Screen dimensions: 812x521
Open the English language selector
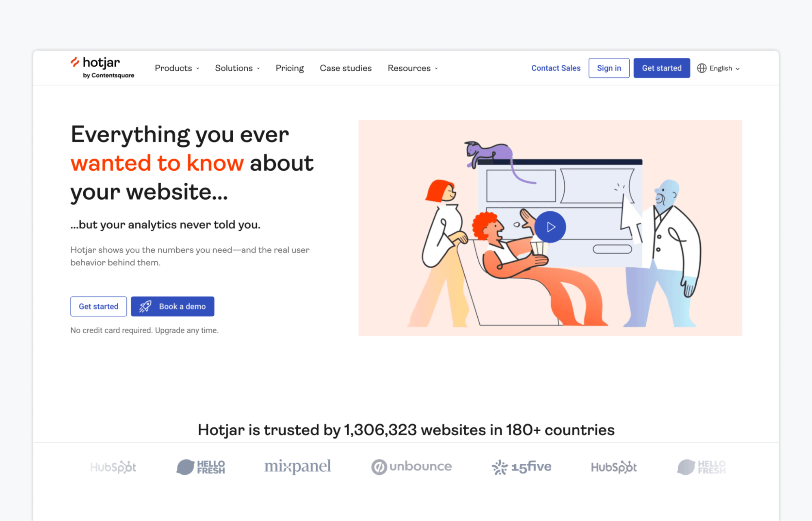719,68
